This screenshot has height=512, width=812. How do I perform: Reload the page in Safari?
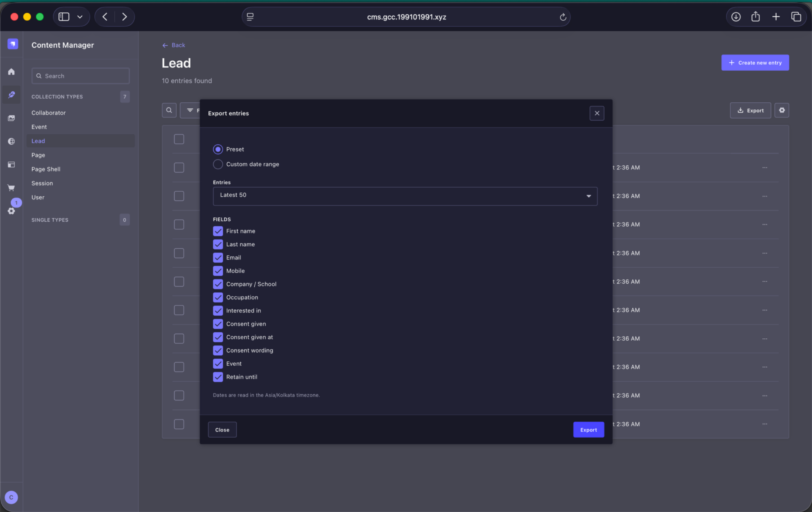click(562, 17)
